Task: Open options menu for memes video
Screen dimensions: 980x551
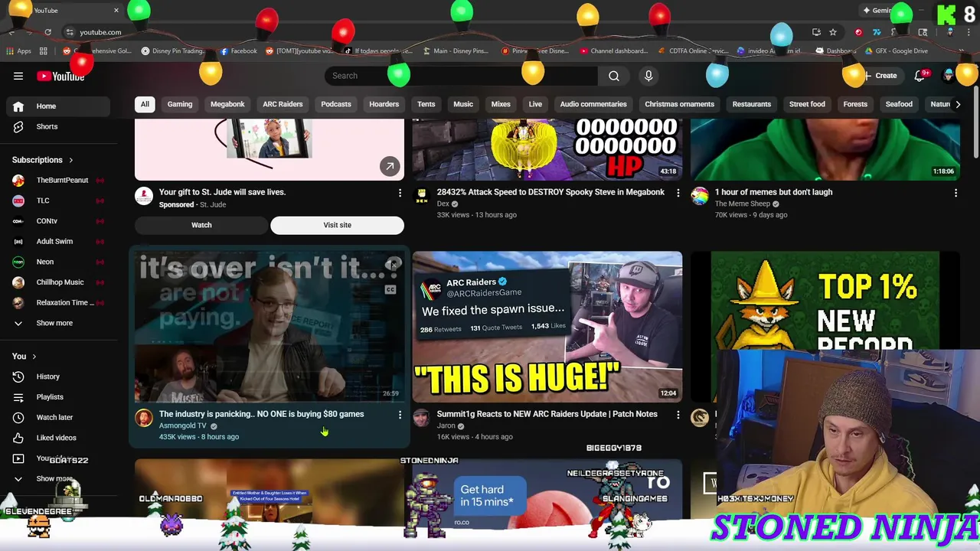Action: point(955,193)
